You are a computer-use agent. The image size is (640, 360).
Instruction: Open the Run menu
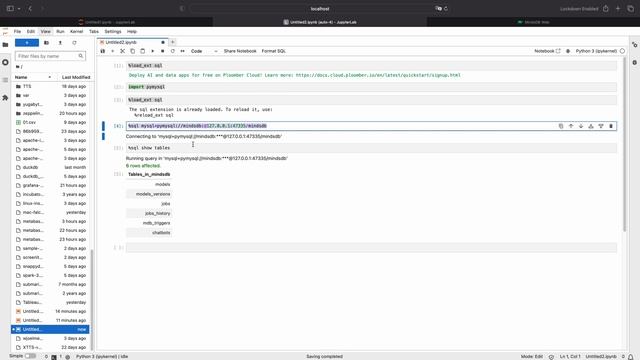click(60, 31)
